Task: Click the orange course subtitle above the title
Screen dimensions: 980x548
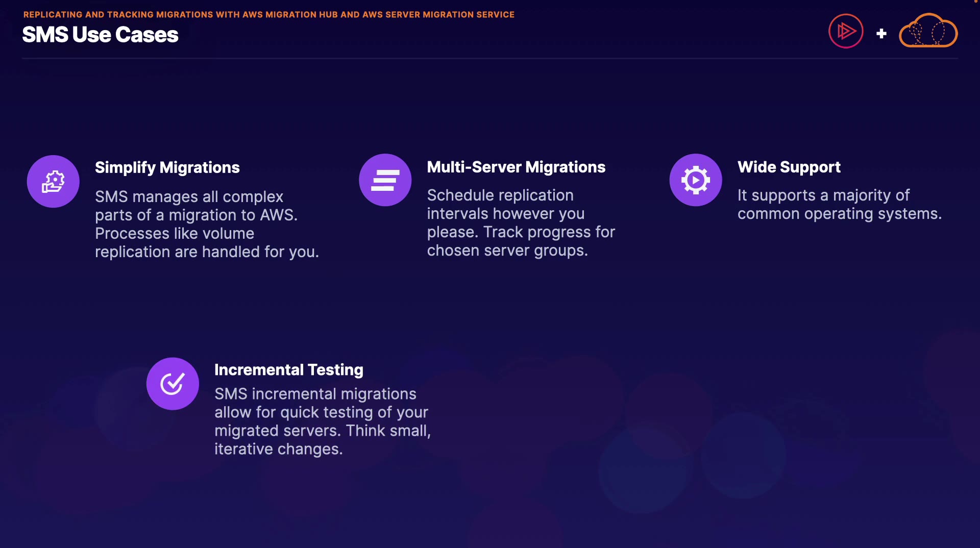Action: pos(268,14)
